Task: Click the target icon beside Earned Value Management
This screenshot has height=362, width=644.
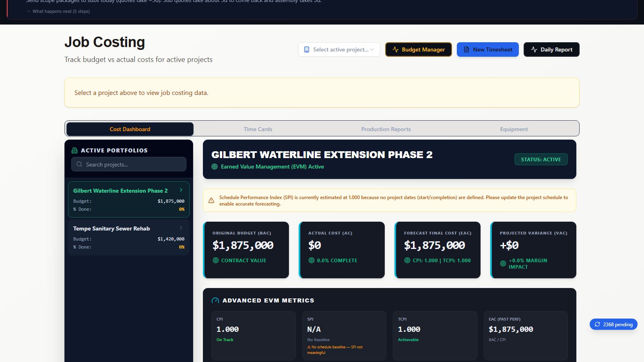Action: coord(215,167)
